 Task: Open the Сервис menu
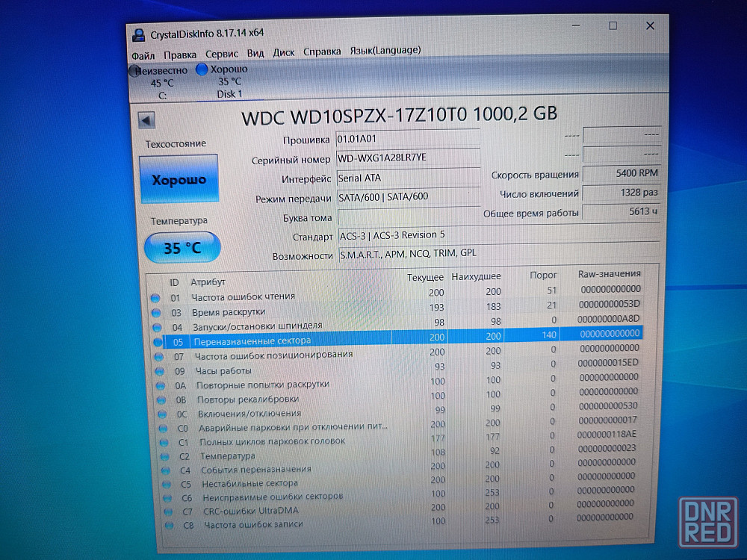coord(222,54)
